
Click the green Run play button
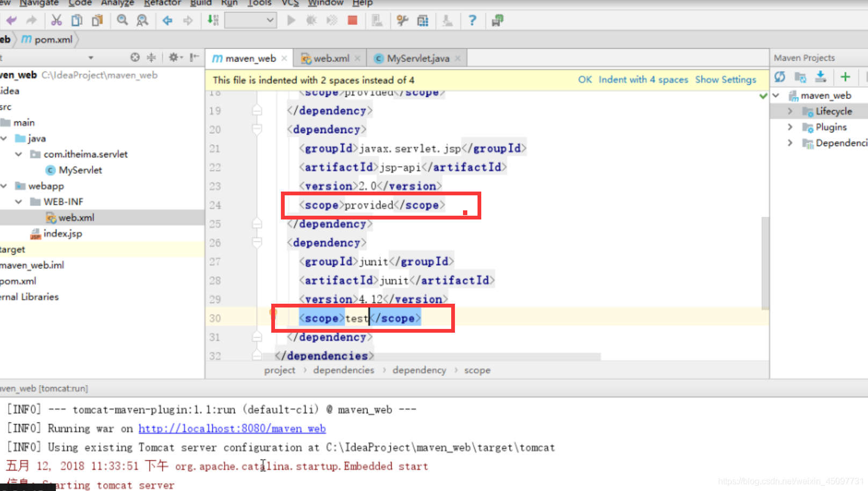coord(291,21)
